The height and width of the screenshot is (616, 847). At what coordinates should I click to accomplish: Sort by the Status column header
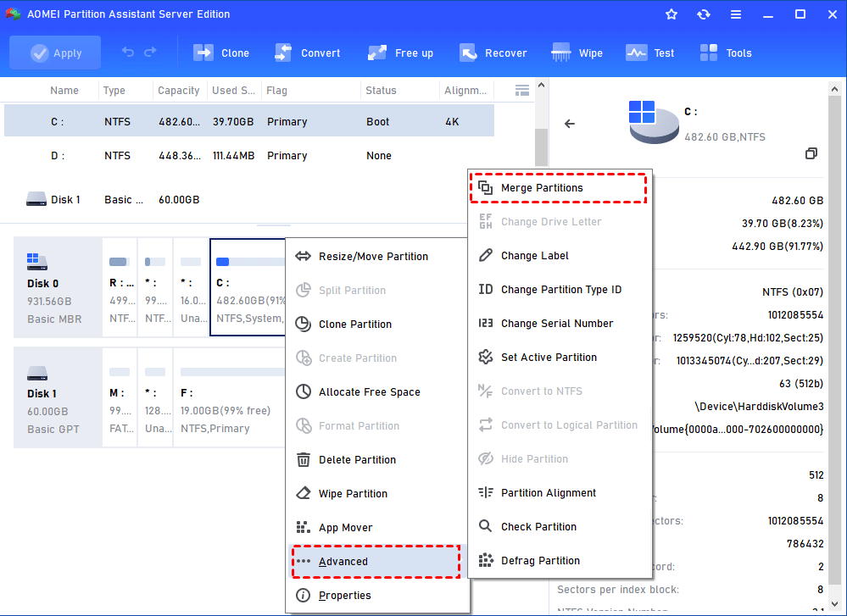381,90
